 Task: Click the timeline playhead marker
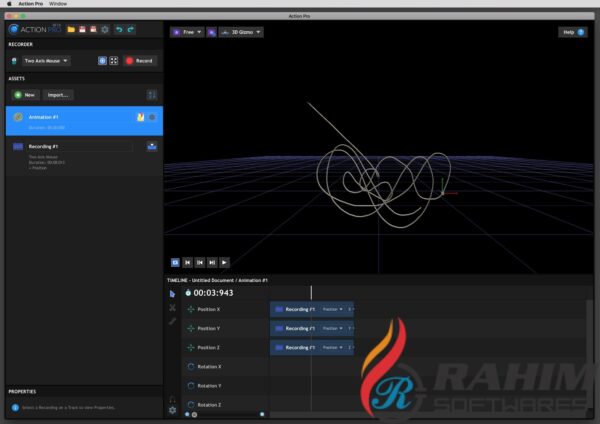click(x=311, y=293)
